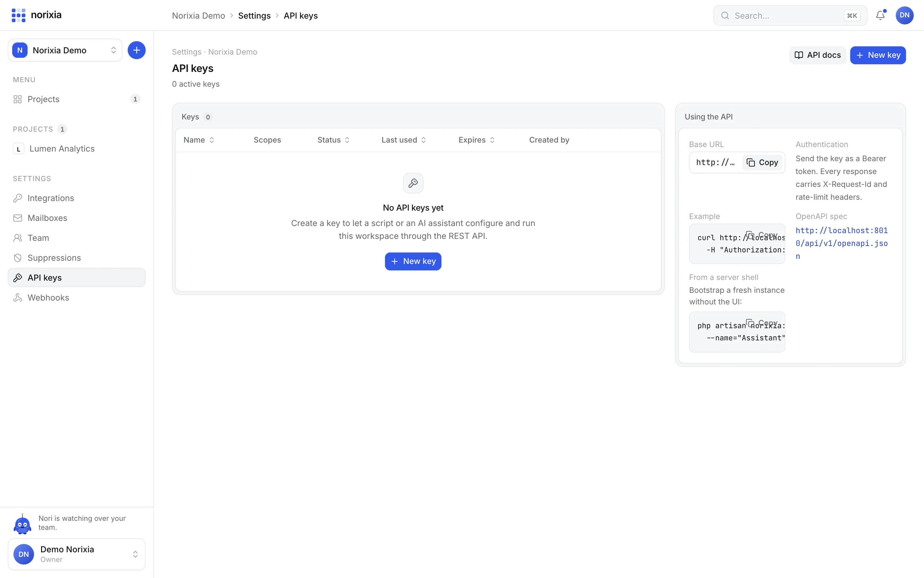Open Projects in the menu
This screenshot has width=924, height=578.
click(76, 99)
